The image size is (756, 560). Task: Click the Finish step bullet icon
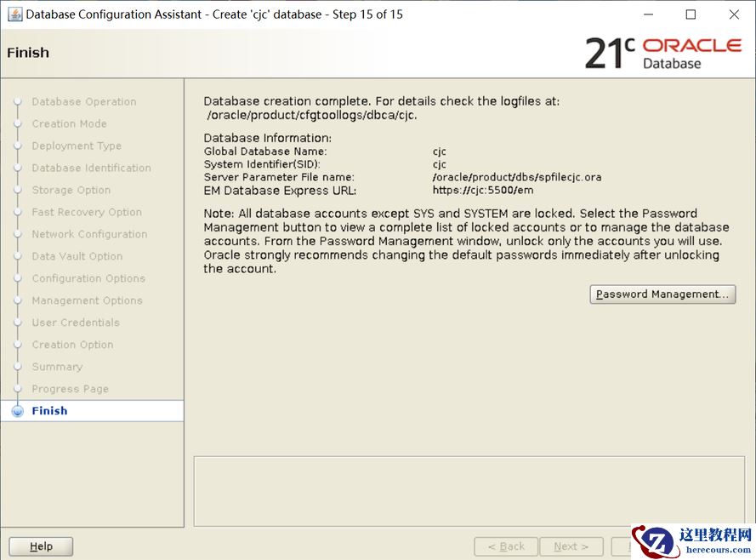pyautogui.click(x=18, y=411)
